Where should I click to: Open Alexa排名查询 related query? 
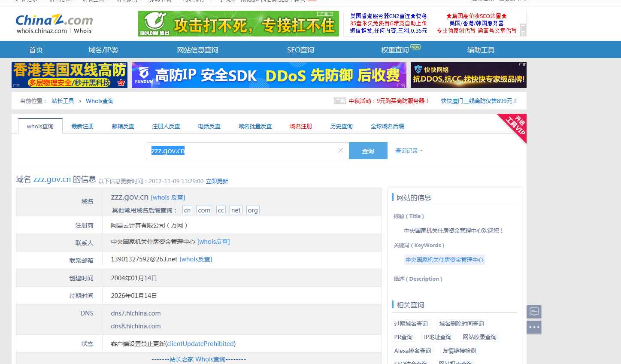click(x=412, y=351)
